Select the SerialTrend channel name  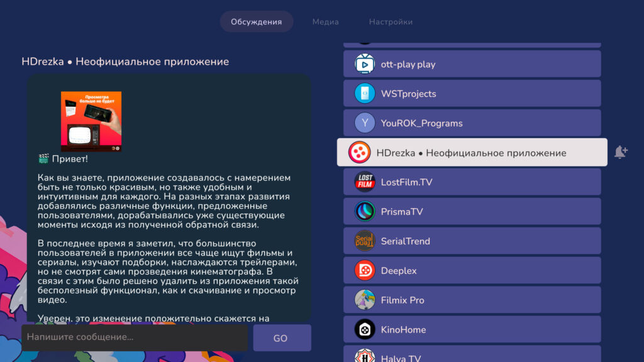pyautogui.click(x=406, y=241)
